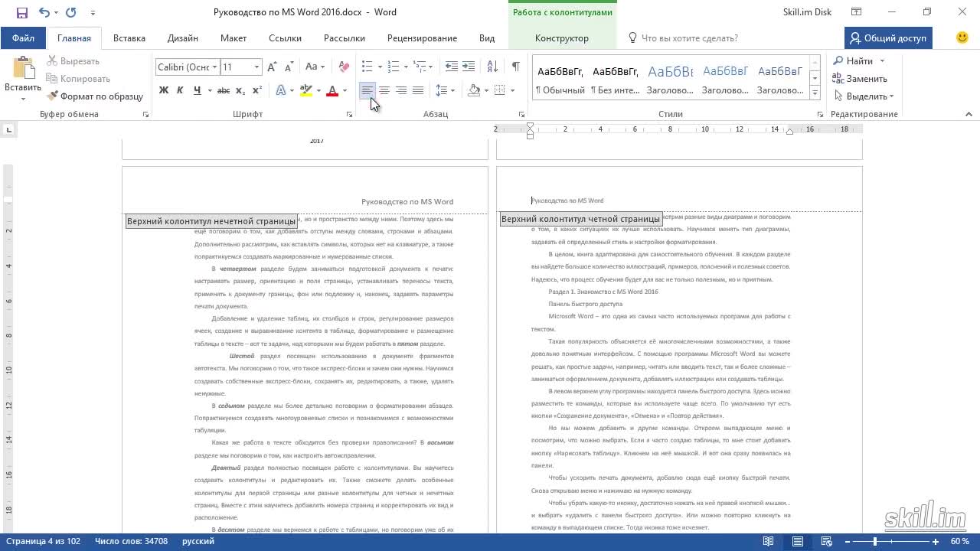The image size is (980, 551).
Task: Open the Рецензирование tab
Action: (x=422, y=38)
